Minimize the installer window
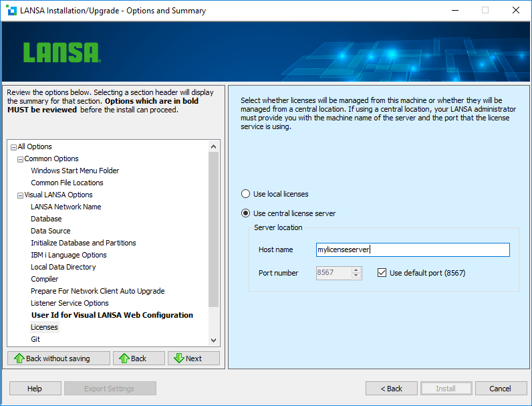532x406 pixels. coord(455,10)
